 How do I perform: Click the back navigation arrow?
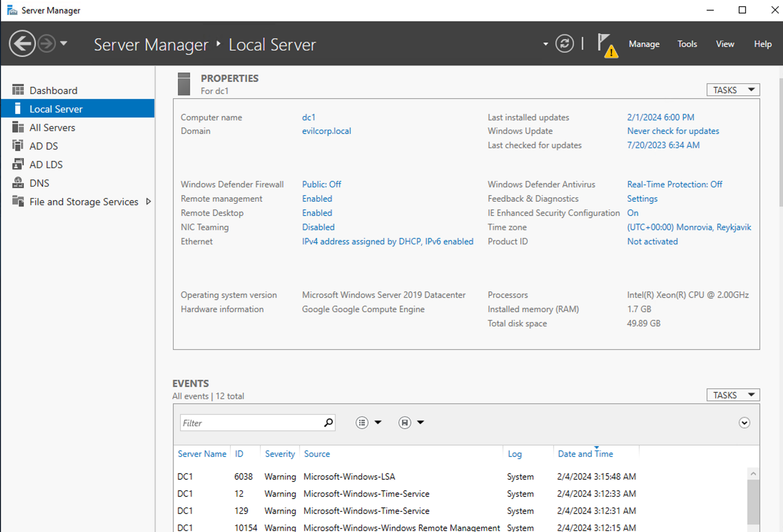click(22, 43)
